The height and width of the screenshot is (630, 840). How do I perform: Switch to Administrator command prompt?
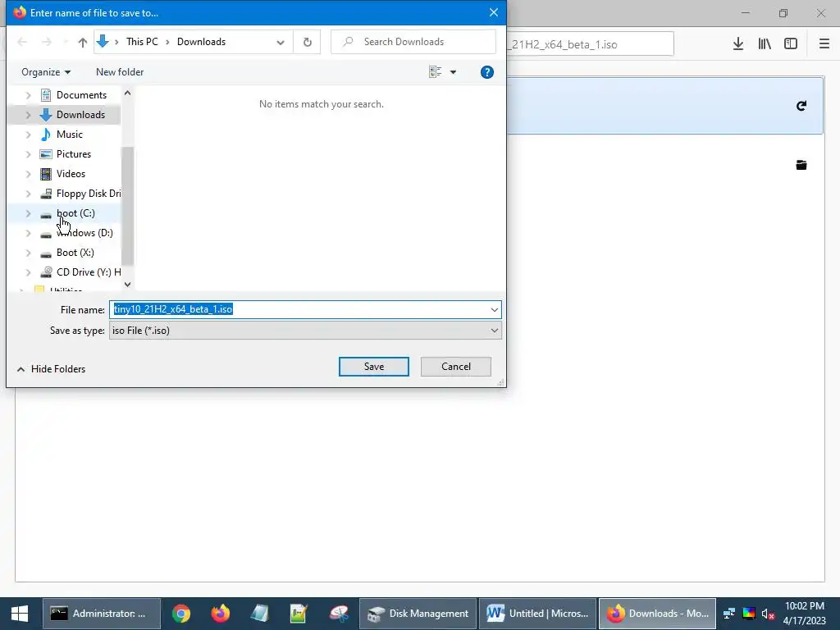click(101, 614)
